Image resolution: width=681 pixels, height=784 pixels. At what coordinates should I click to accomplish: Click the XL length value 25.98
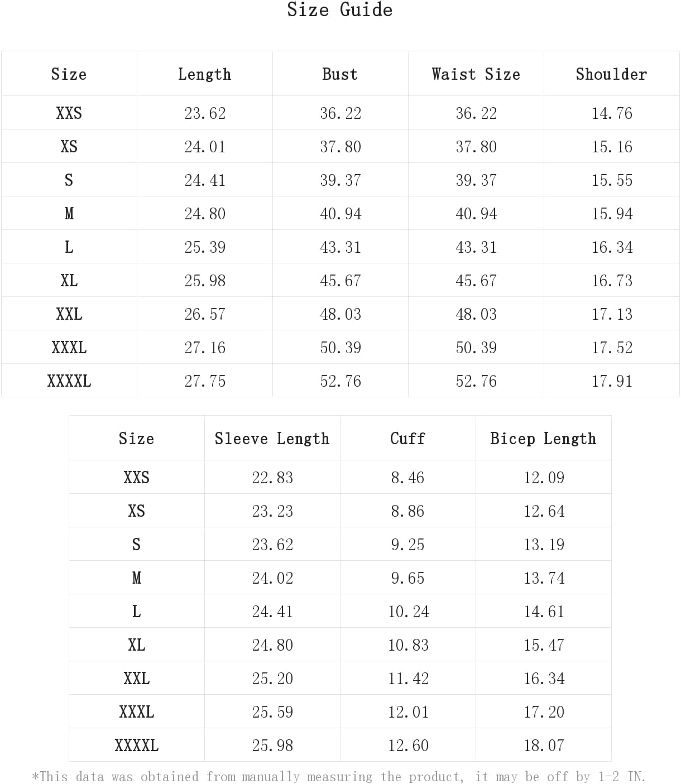click(x=205, y=281)
